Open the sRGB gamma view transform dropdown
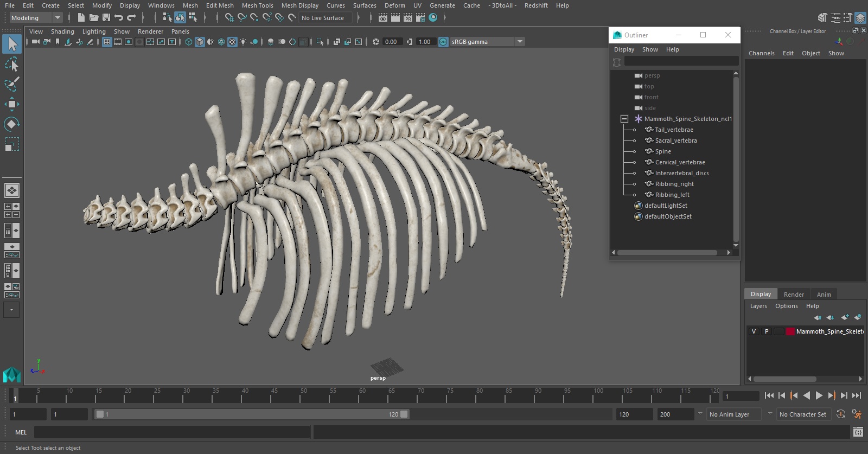Screen dimensions: 868x454 487,42
